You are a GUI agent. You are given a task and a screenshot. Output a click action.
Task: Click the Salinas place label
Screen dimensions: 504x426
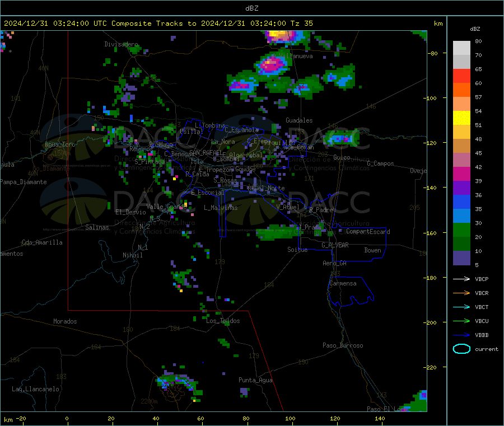tap(97, 227)
